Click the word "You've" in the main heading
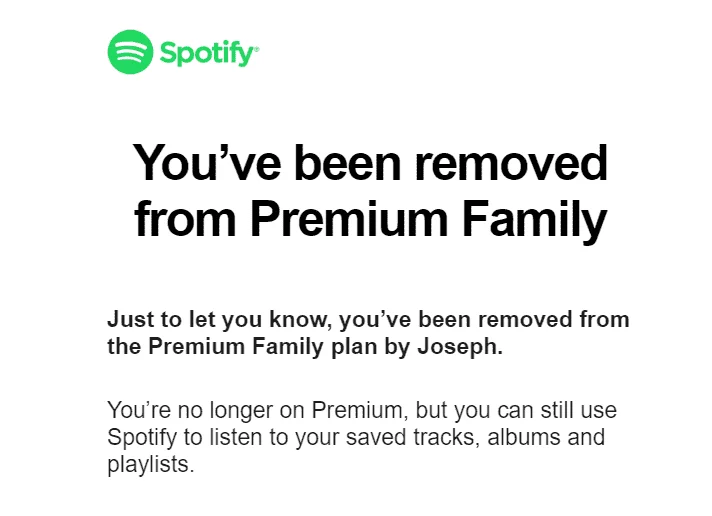The height and width of the screenshot is (516, 712). point(206,163)
